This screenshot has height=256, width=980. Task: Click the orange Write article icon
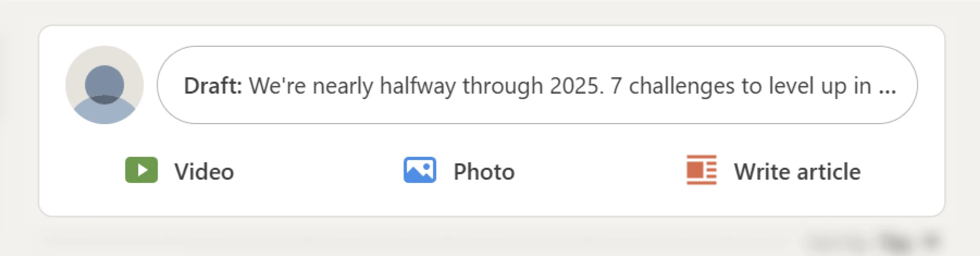tap(702, 170)
